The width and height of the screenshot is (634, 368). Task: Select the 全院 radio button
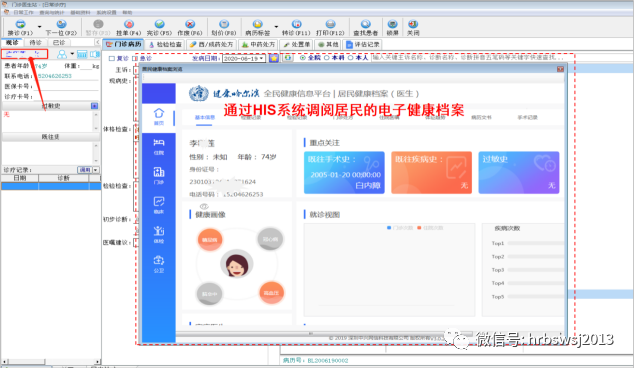pos(302,58)
